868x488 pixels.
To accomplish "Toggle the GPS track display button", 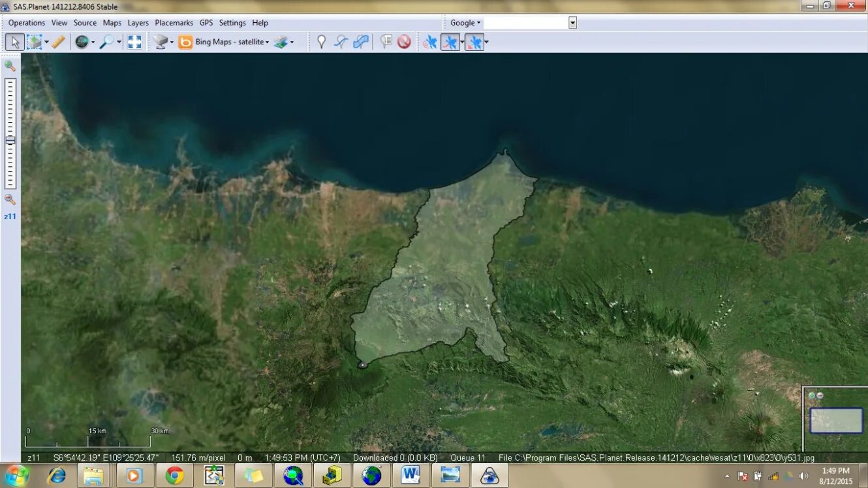I will click(x=450, y=42).
